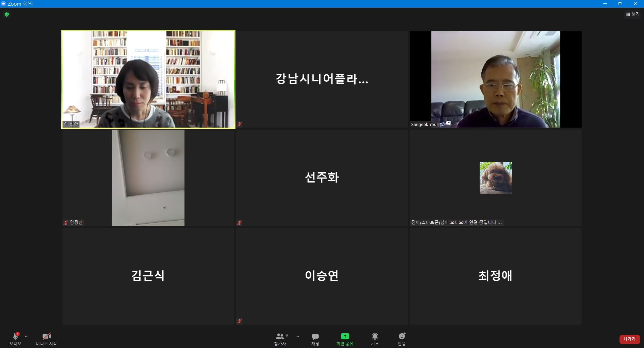Click the dog profile picture tile
Screen dimensions: 644x348
click(495, 178)
